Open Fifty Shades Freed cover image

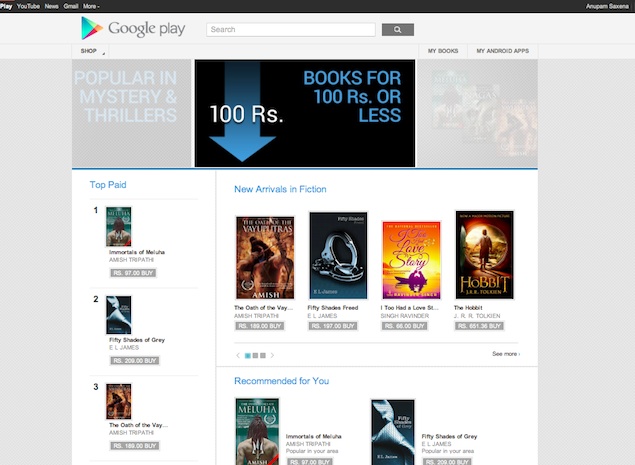coord(339,256)
